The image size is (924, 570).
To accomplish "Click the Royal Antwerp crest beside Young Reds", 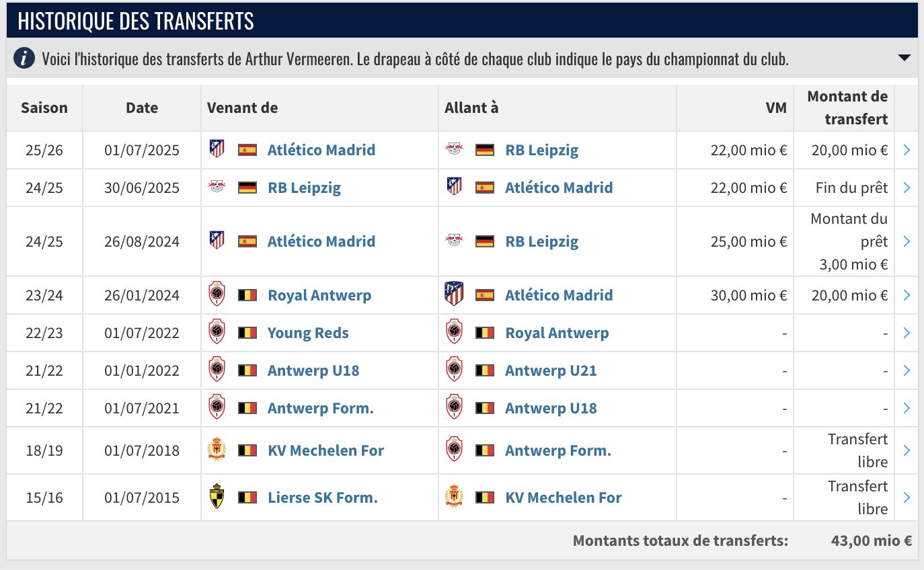I will pyautogui.click(x=217, y=332).
